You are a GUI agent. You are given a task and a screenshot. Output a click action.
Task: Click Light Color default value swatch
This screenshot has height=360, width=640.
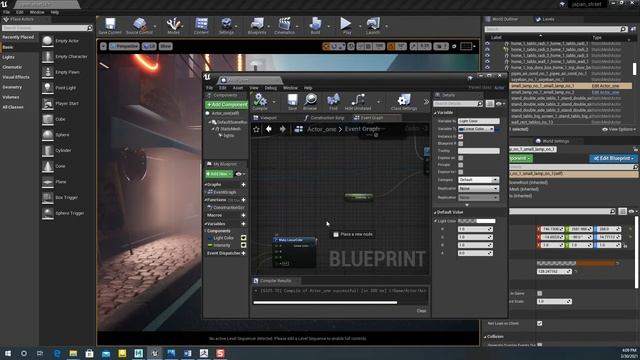coord(476,221)
